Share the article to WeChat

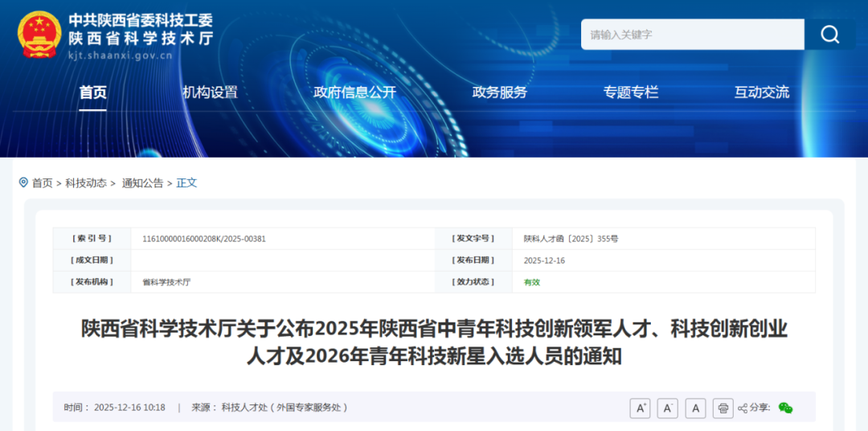click(x=785, y=408)
